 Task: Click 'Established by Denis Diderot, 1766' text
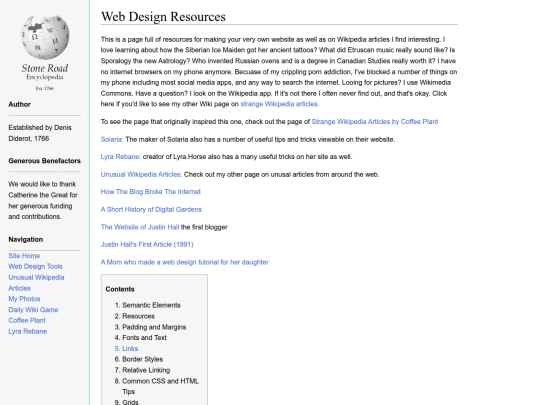40,133
